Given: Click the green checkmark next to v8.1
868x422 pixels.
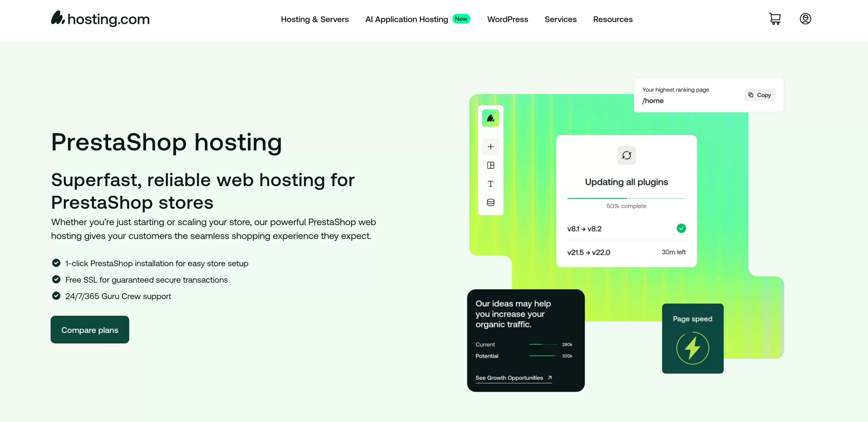Looking at the screenshot, I should coord(681,228).
